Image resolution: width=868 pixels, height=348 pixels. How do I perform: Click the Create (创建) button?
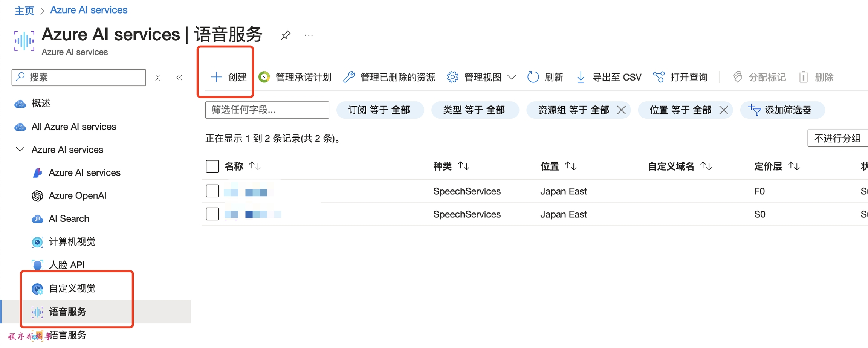pos(229,77)
